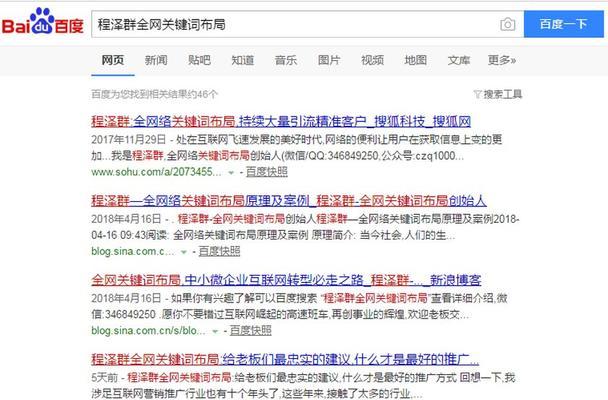Switch to the 新闻 tab
The width and height of the screenshot is (608, 400).
(x=156, y=60)
